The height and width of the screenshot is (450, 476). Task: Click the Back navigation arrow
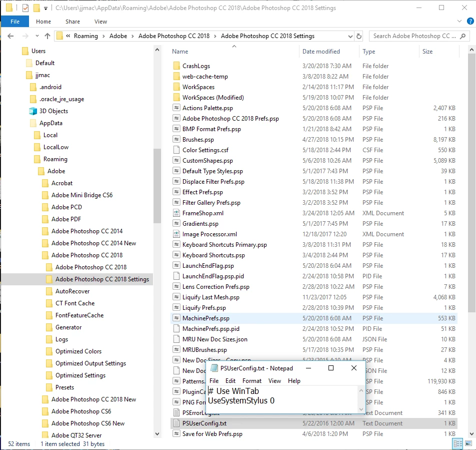(10, 36)
